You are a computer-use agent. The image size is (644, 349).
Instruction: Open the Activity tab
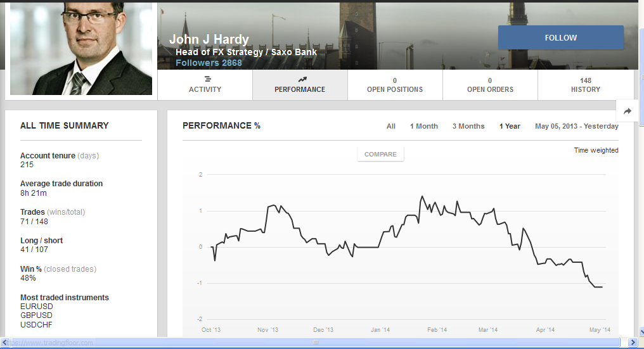205,85
